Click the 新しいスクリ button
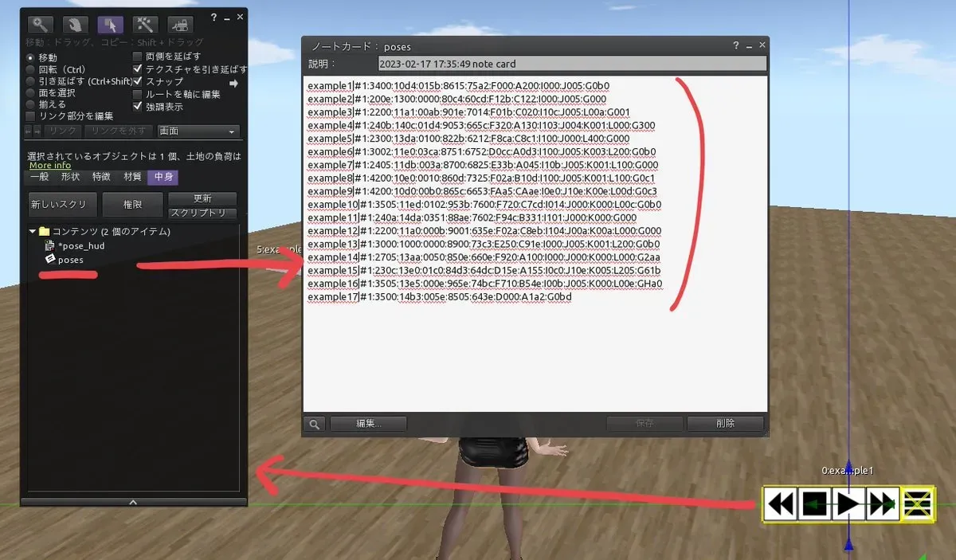Image resolution: width=956 pixels, height=560 pixels. click(63, 205)
